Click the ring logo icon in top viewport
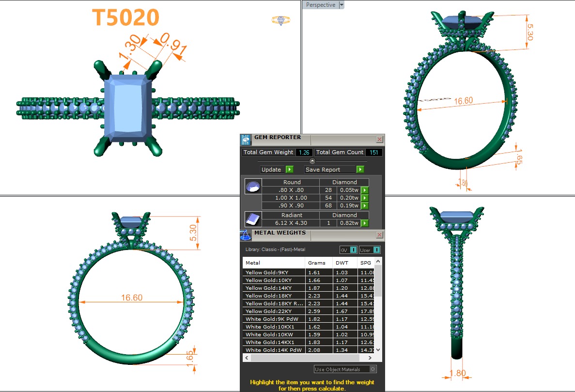 (280, 20)
